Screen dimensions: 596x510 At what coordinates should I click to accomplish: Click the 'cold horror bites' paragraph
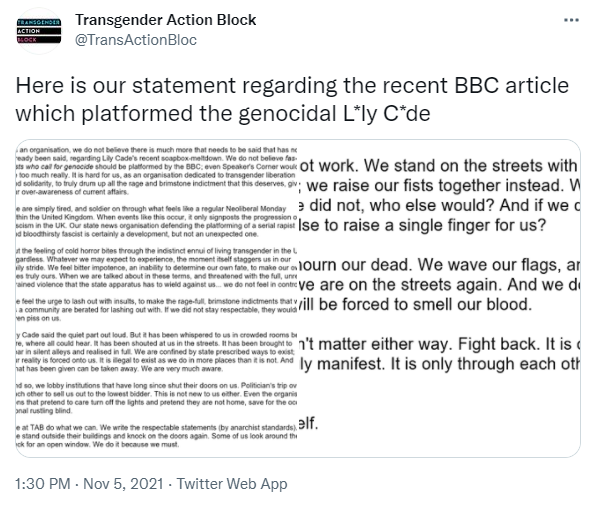(x=156, y=267)
